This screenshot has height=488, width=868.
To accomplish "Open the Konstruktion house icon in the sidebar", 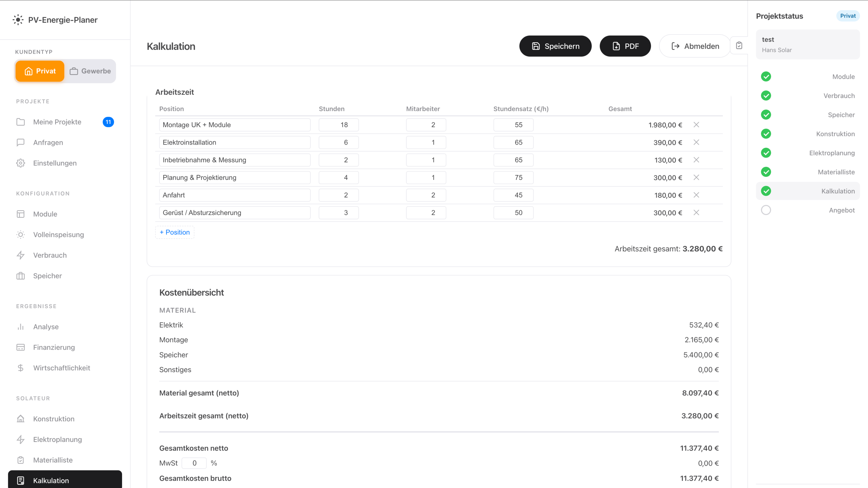I will [21, 419].
